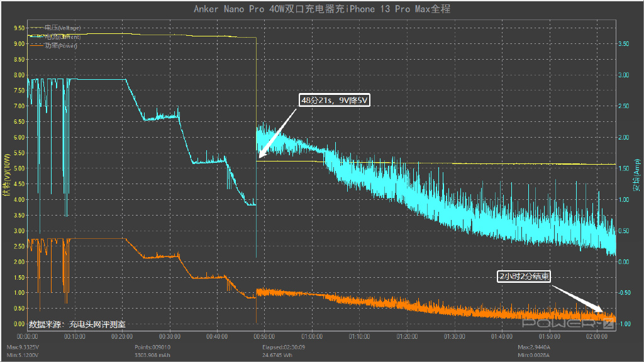
Task: Click the 00:30:00 time axis label
Action: (x=170, y=337)
